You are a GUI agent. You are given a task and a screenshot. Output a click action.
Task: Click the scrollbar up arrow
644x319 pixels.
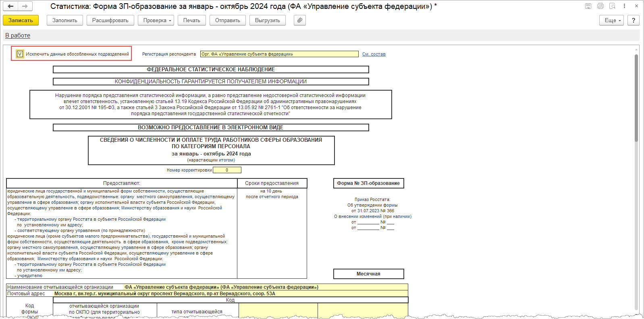636,50
